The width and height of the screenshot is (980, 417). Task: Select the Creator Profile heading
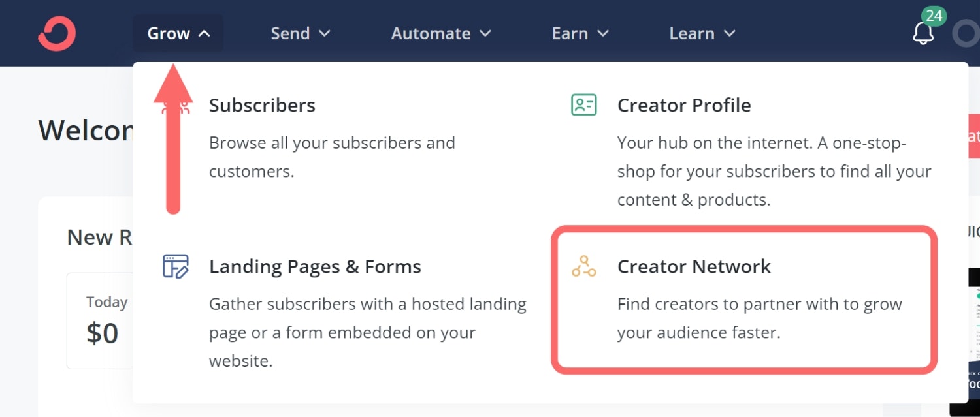click(684, 105)
